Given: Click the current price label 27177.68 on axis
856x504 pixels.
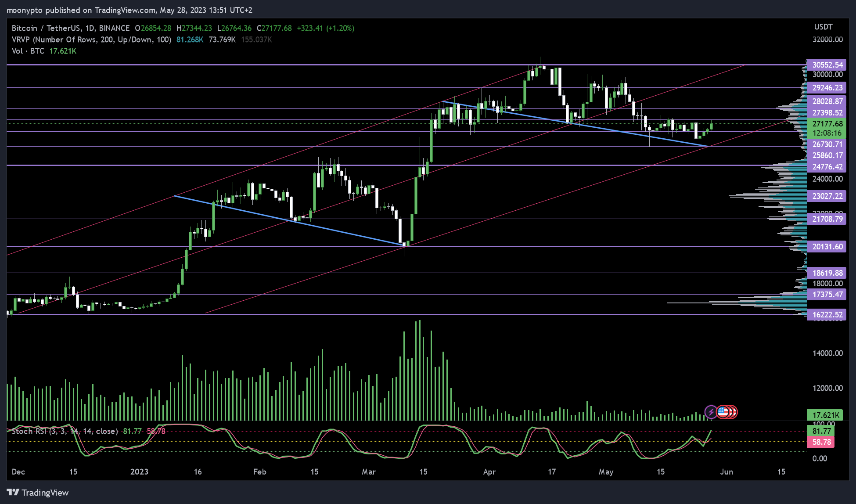Looking at the screenshot, I should point(827,123).
